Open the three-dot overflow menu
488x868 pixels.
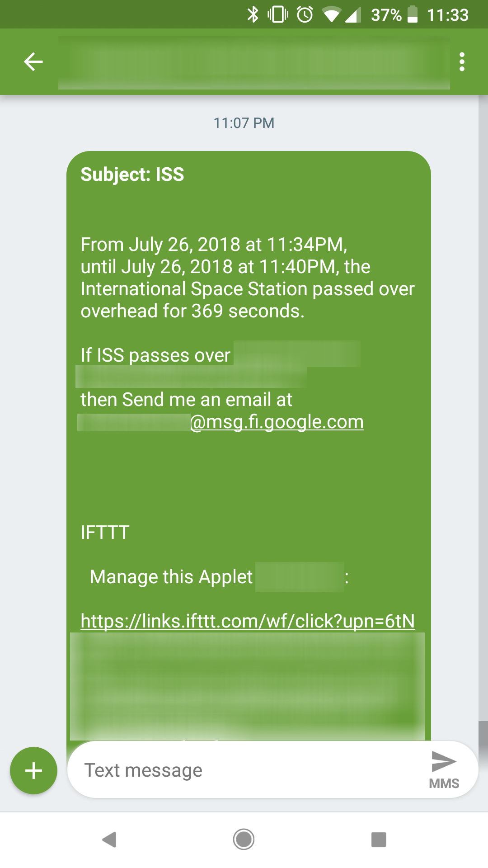pos(462,61)
